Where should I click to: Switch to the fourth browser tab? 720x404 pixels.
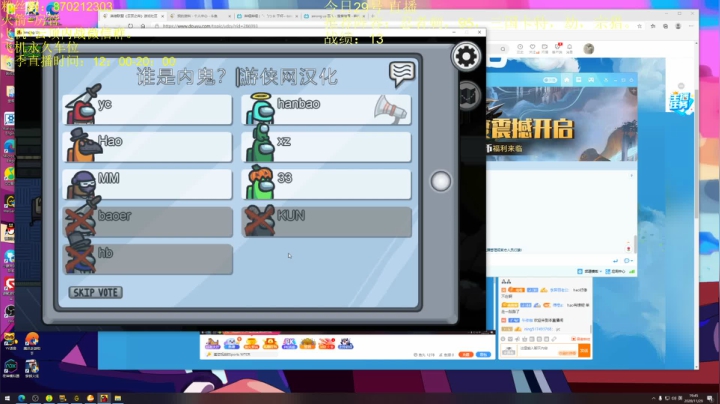point(334,16)
